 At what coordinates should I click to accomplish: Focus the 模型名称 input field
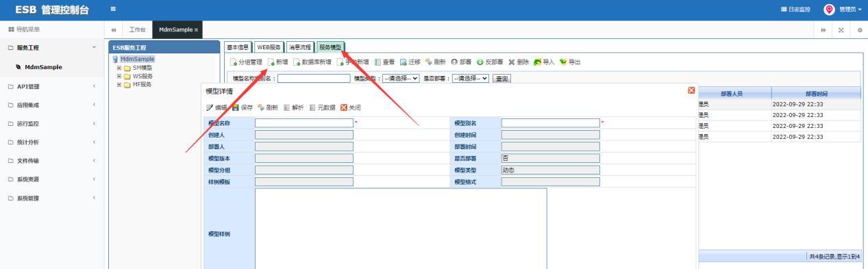[304, 123]
